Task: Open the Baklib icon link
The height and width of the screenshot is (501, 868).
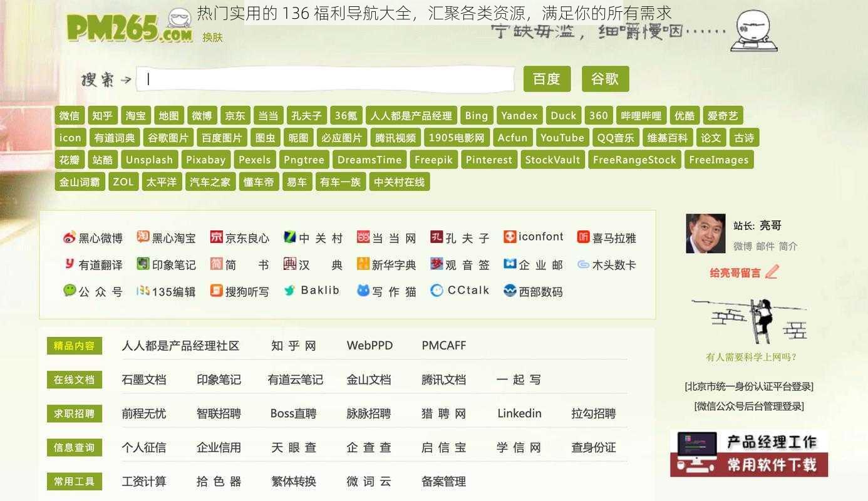Action: pos(312,291)
